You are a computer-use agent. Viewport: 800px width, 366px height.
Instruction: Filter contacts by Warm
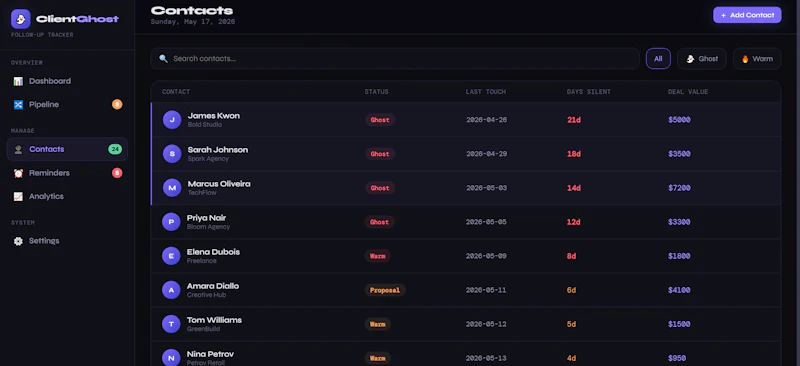click(757, 59)
